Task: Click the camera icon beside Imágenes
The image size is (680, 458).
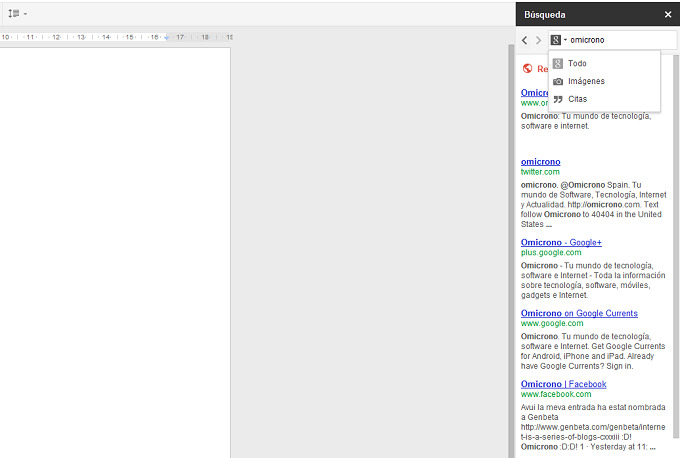Action: [558, 81]
